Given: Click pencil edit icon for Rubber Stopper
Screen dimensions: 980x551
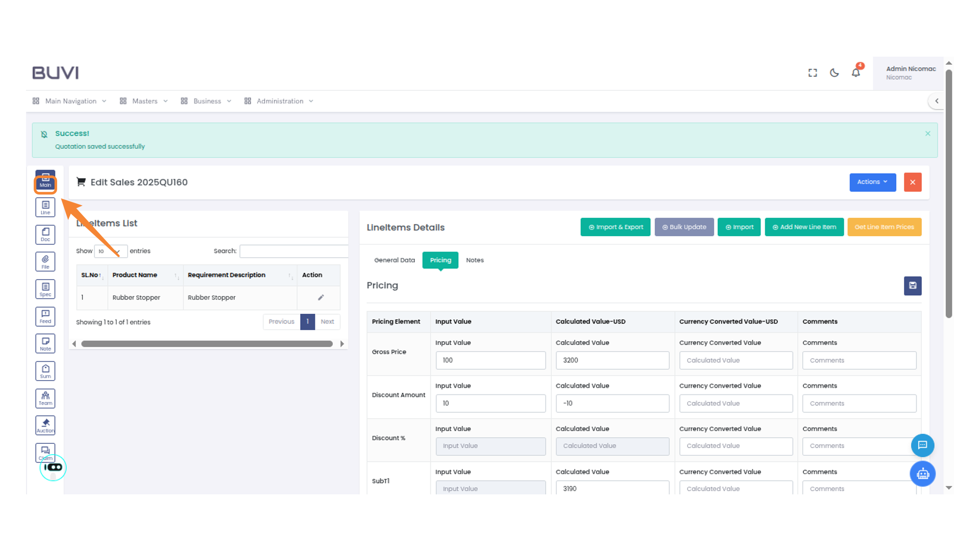Looking at the screenshot, I should click(321, 297).
